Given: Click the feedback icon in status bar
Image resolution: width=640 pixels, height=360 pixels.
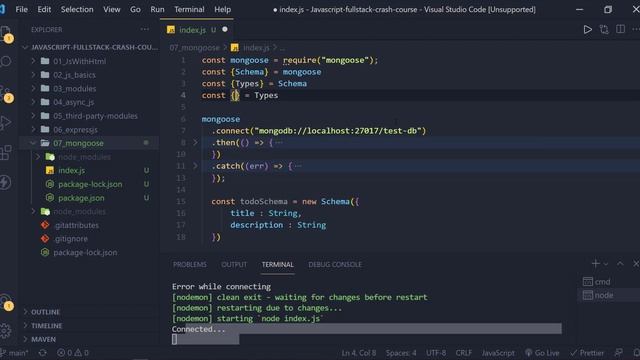Looking at the screenshot, I should tap(619, 353).
